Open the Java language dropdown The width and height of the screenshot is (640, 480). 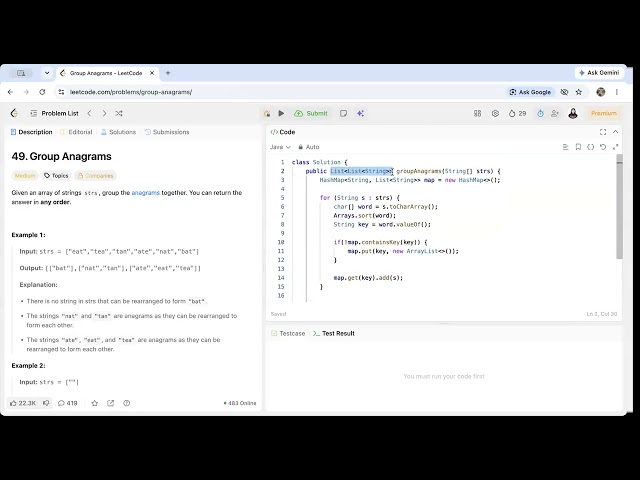(x=280, y=147)
